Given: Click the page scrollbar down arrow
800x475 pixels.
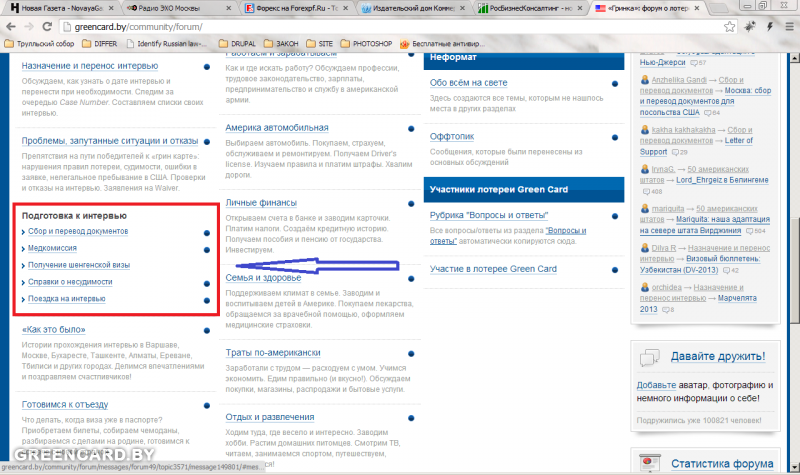Looking at the screenshot, I should (794, 467).
